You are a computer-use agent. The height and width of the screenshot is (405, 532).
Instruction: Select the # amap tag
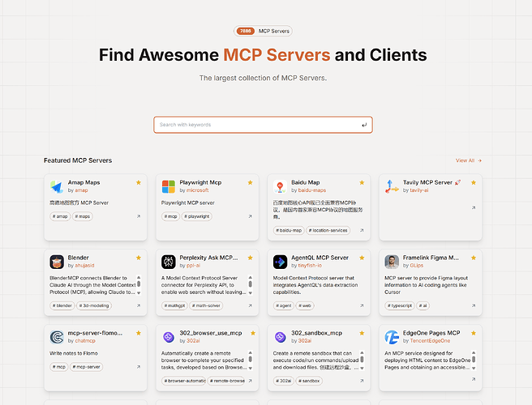pos(60,216)
